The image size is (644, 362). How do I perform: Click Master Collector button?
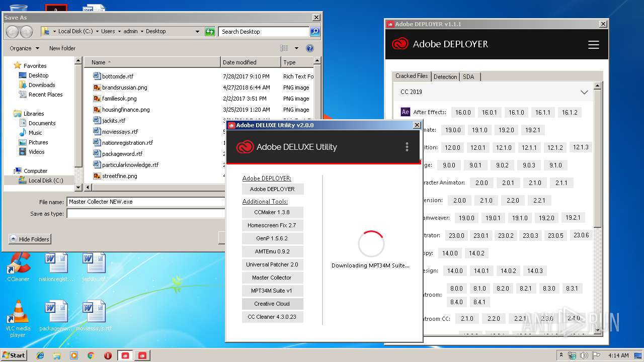(x=272, y=278)
